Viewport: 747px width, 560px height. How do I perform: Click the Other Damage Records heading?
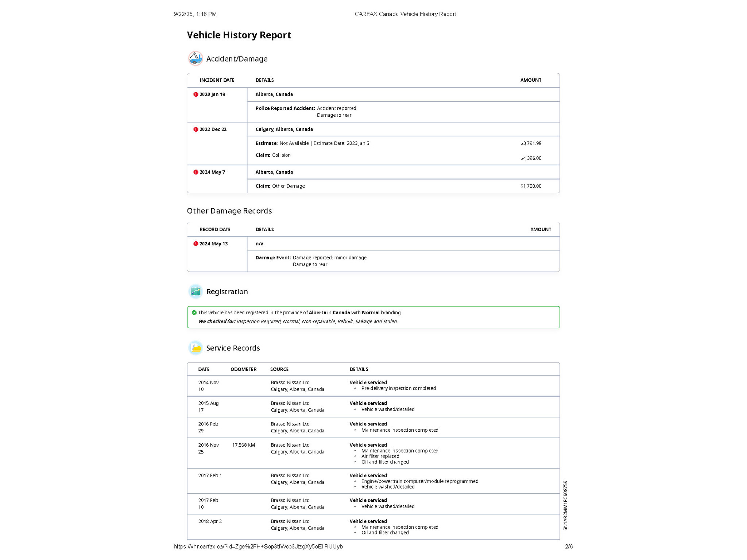pos(229,211)
